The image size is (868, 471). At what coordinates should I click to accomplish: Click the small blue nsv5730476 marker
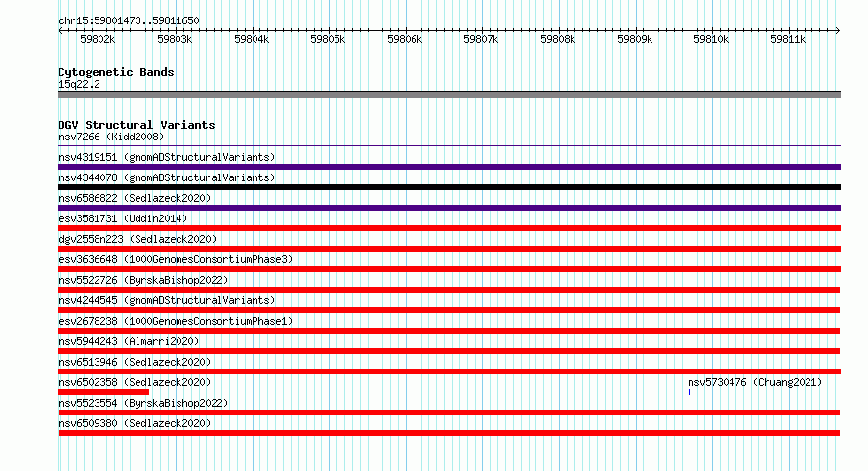pos(690,392)
